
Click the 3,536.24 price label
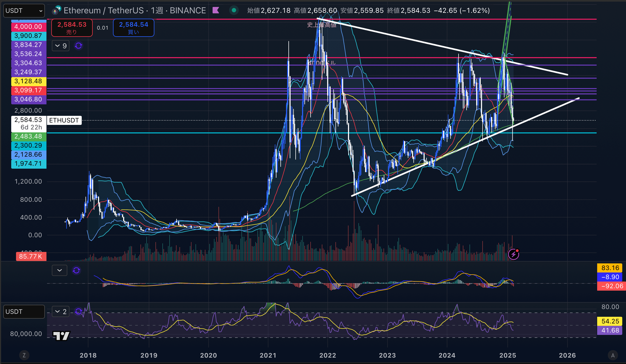coord(29,54)
